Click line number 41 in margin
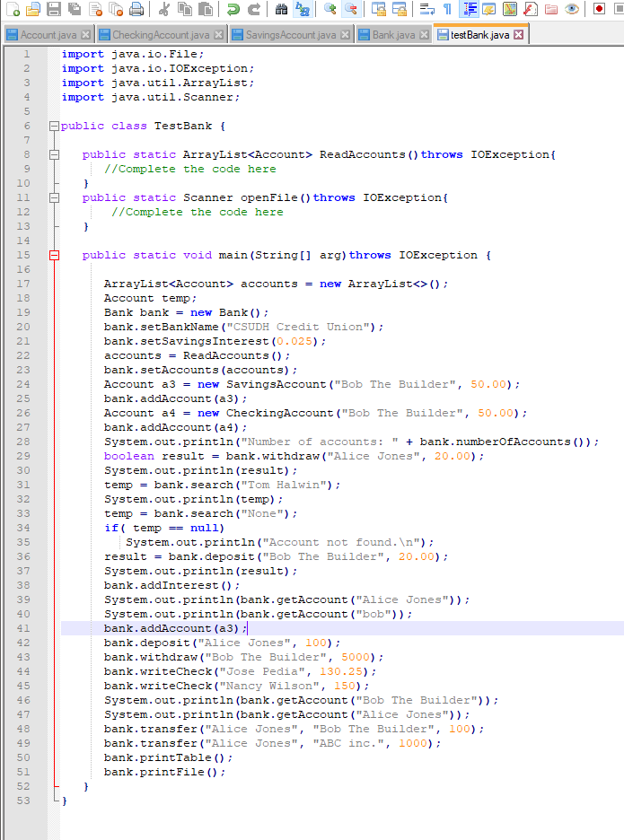 [23, 628]
